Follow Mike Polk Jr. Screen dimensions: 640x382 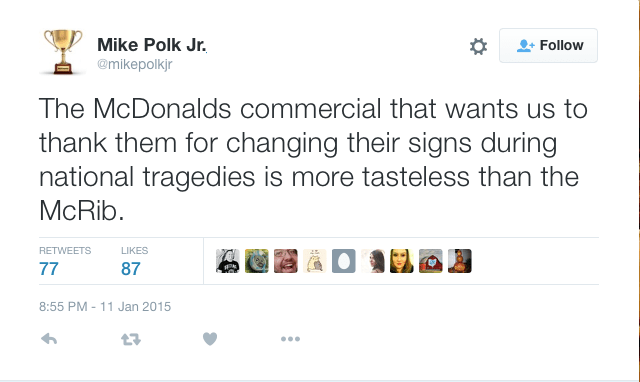click(x=548, y=45)
